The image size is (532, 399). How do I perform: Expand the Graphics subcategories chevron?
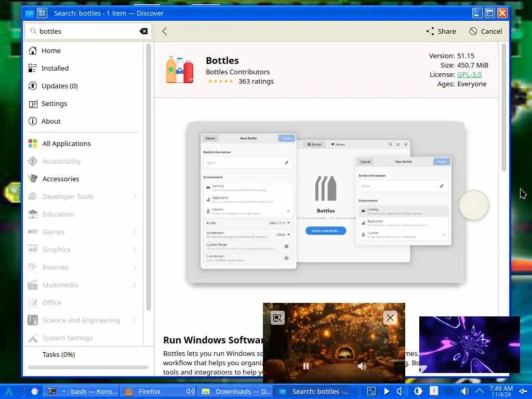coord(135,249)
